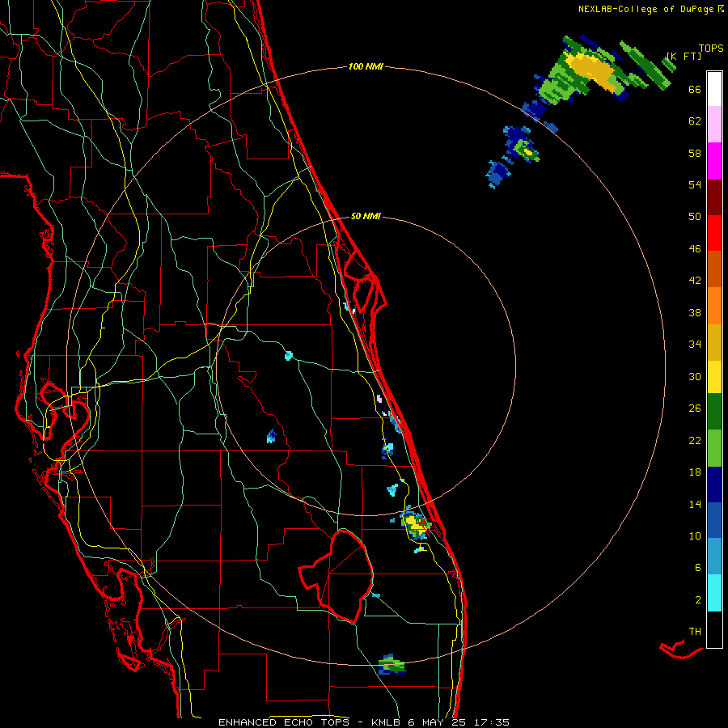Click the [K FT] units label
Image resolution: width=728 pixels, height=728 pixels.
tap(684, 56)
